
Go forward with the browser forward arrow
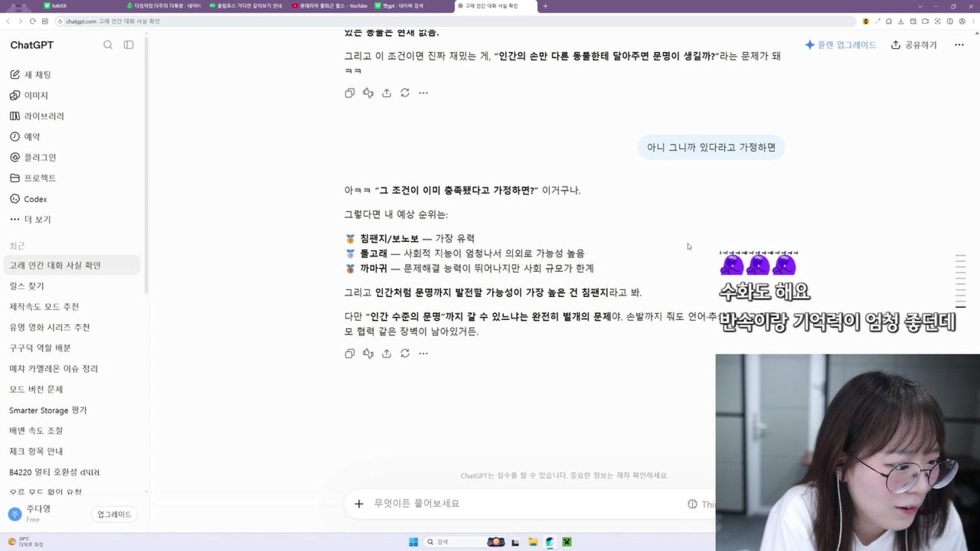pos(20,21)
